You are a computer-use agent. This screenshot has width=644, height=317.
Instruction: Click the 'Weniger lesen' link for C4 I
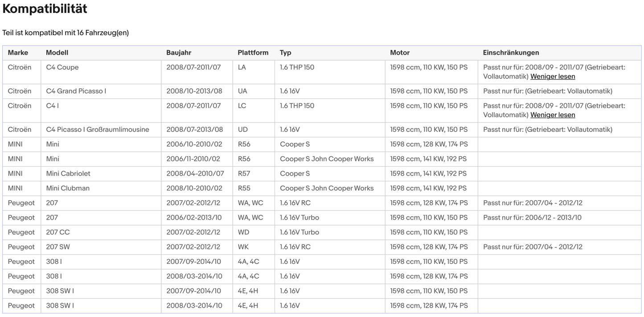coord(552,115)
